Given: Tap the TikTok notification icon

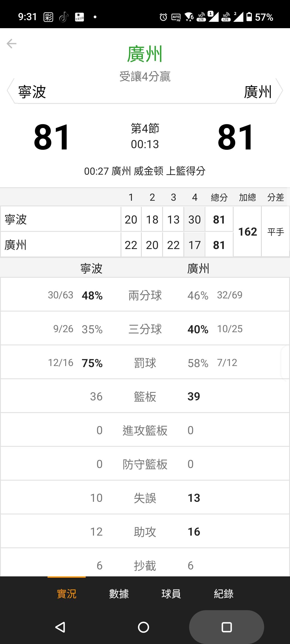Looking at the screenshot, I should pos(63,17).
